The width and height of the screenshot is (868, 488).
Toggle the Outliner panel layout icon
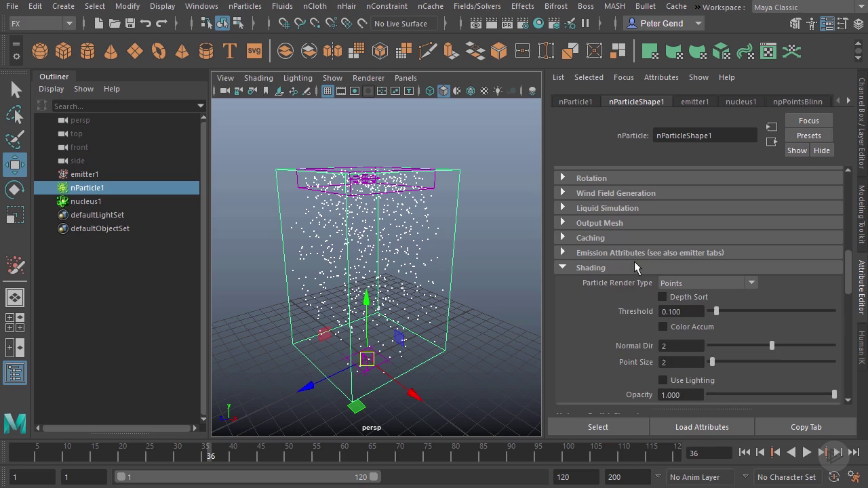[x=15, y=373]
